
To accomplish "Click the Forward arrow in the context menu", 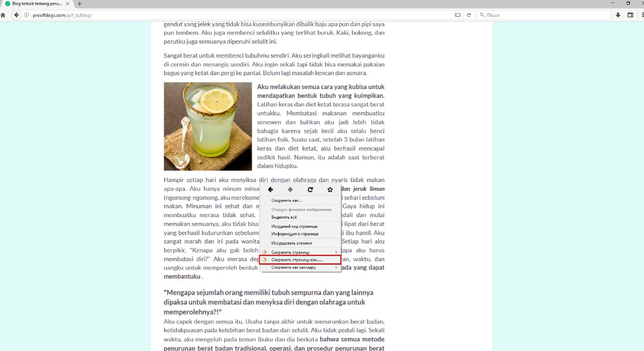I will pyautogui.click(x=290, y=190).
